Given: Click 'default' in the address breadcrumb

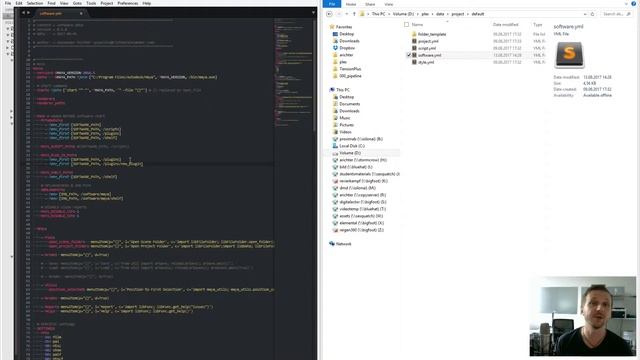Looking at the screenshot, I should coord(478,14).
